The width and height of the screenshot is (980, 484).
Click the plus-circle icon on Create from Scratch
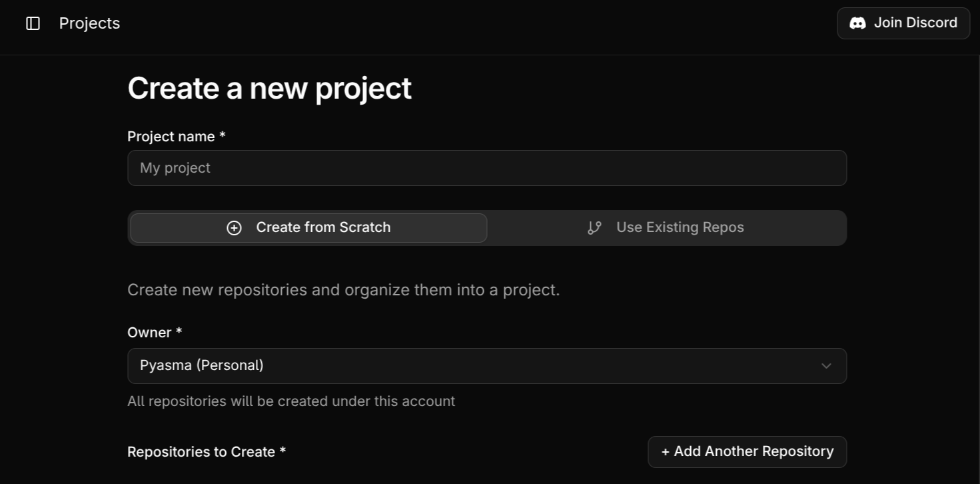234,227
